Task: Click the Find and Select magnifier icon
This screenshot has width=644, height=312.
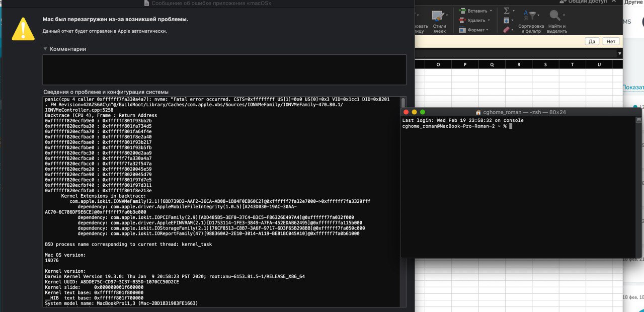Action: (x=555, y=15)
